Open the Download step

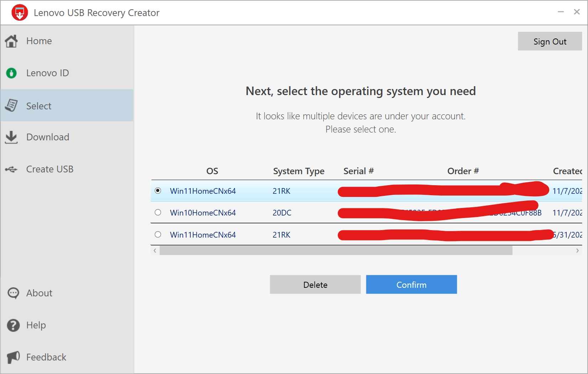click(67, 137)
